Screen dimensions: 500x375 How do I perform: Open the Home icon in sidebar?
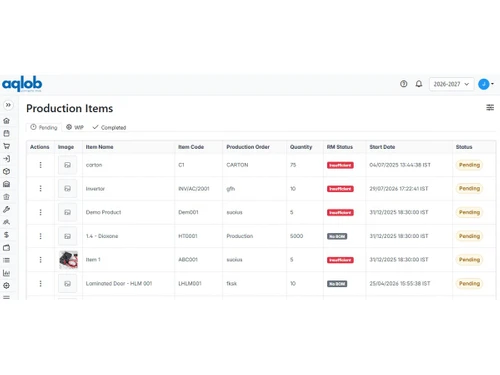(6, 121)
